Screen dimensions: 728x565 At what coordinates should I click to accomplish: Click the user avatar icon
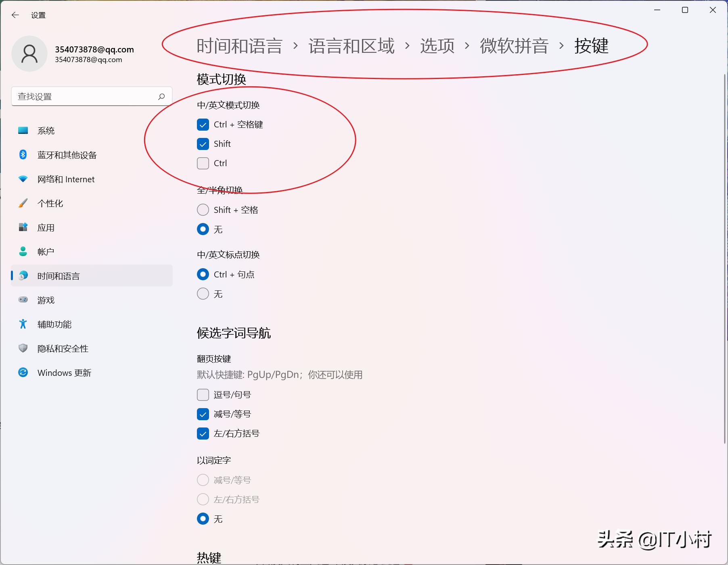pyautogui.click(x=29, y=54)
